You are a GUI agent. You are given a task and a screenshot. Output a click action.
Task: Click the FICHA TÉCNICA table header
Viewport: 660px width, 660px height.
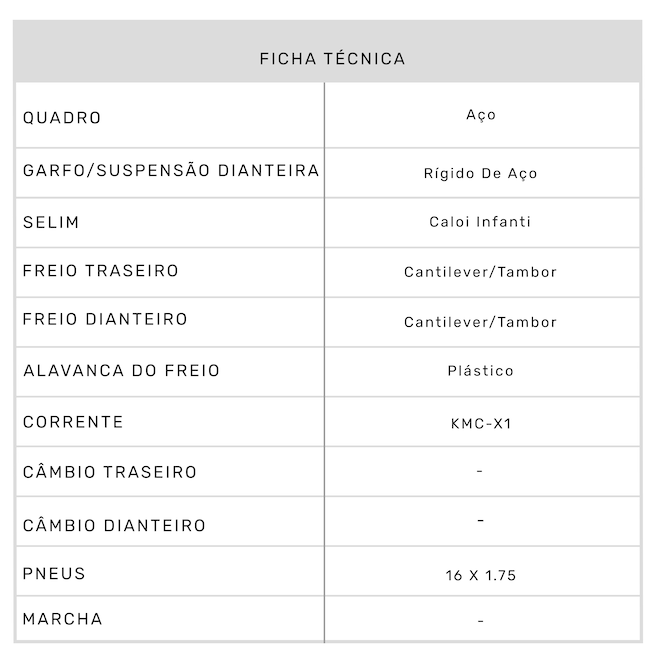click(x=332, y=59)
